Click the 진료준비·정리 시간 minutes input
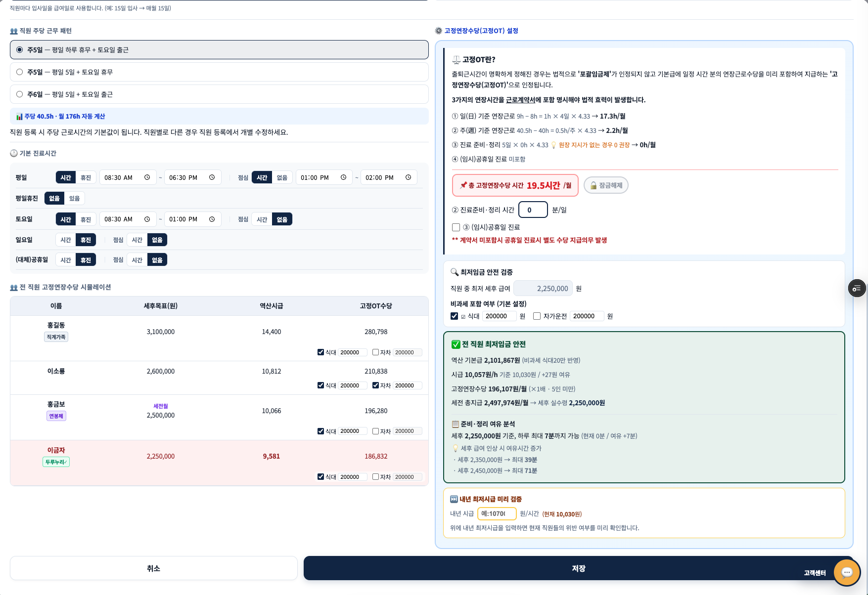The image size is (868, 595). (533, 210)
